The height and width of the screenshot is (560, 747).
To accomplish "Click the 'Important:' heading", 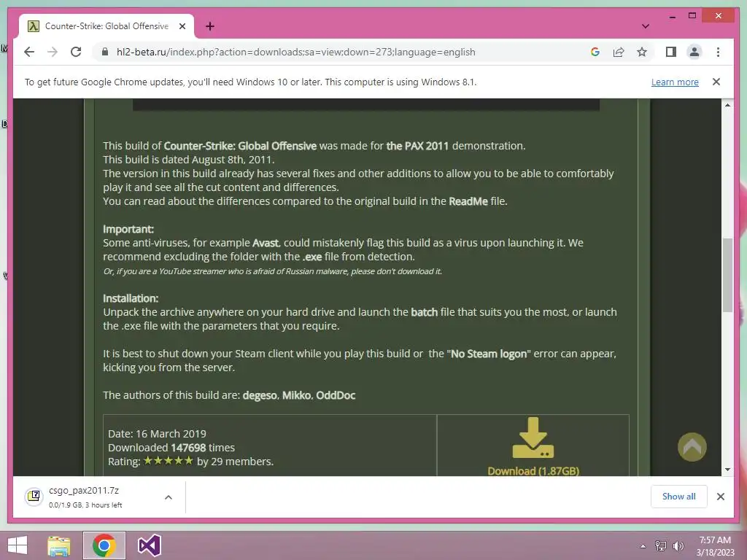I will click(128, 229).
